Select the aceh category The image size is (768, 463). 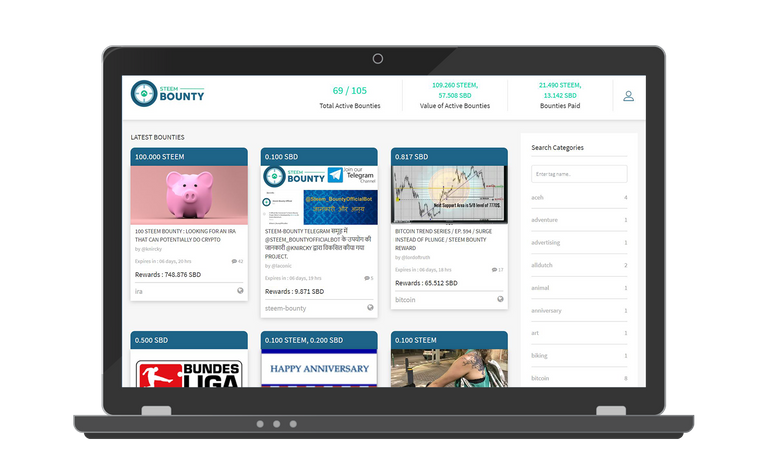click(579, 197)
